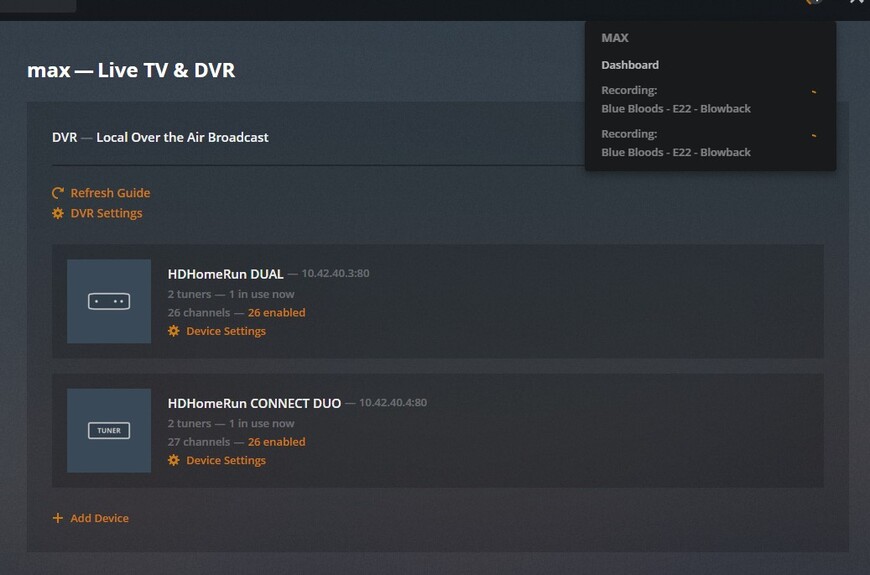Click the HDHomeRun CONNECT DUO tuner thumbnail

pyautogui.click(x=109, y=430)
